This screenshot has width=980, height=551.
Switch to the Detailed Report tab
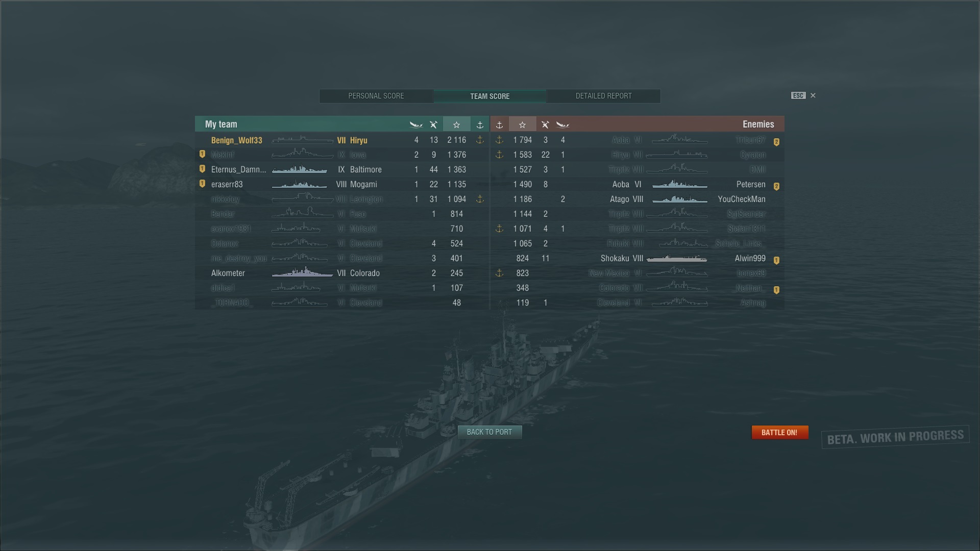click(604, 96)
